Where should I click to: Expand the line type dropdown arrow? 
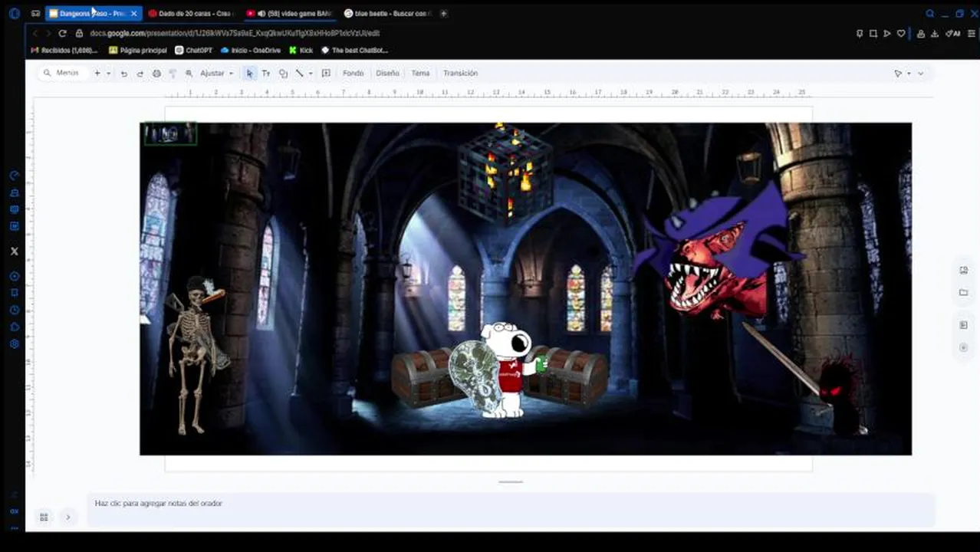(x=311, y=74)
